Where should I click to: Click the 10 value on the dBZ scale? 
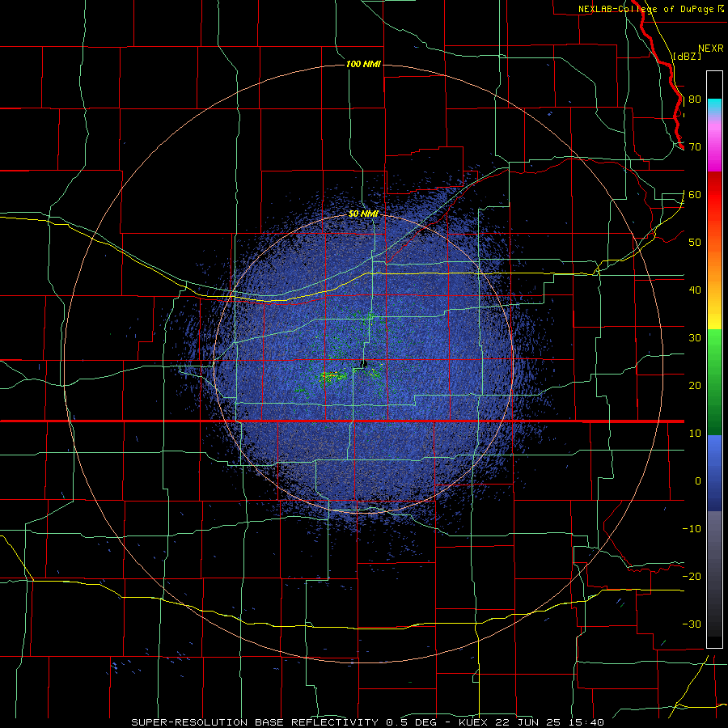(695, 434)
